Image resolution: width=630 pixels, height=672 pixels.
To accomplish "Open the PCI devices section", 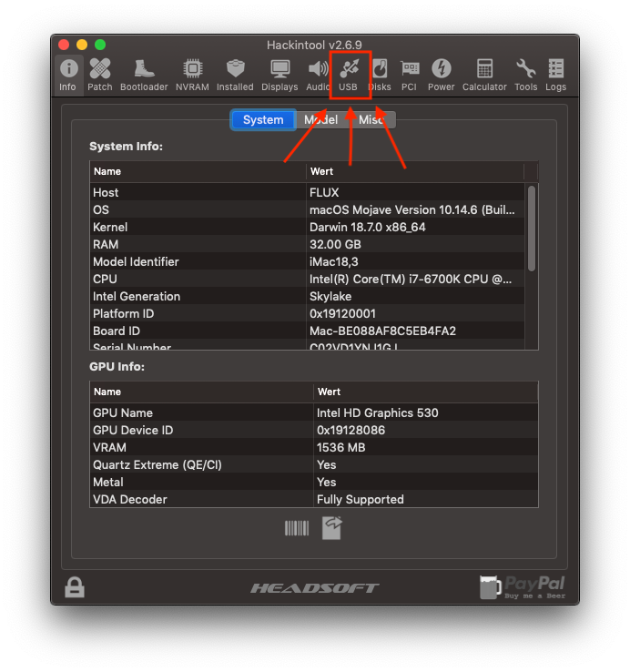I will [x=409, y=75].
